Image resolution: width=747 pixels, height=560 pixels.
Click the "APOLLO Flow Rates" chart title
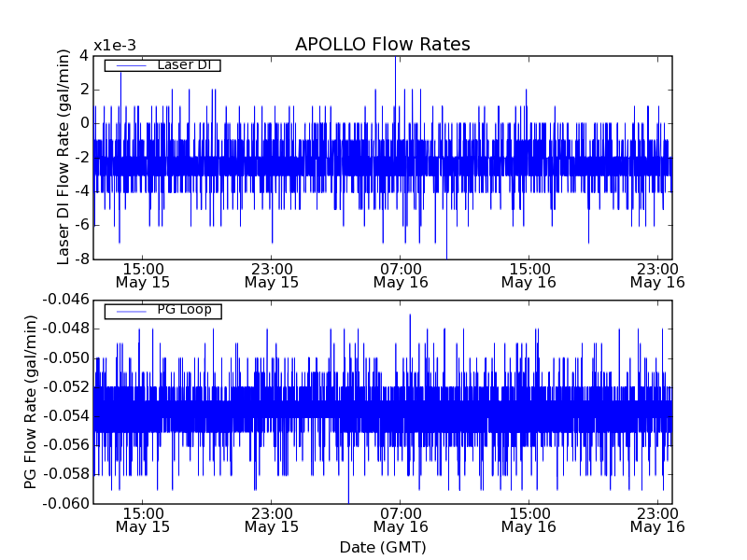(x=382, y=45)
